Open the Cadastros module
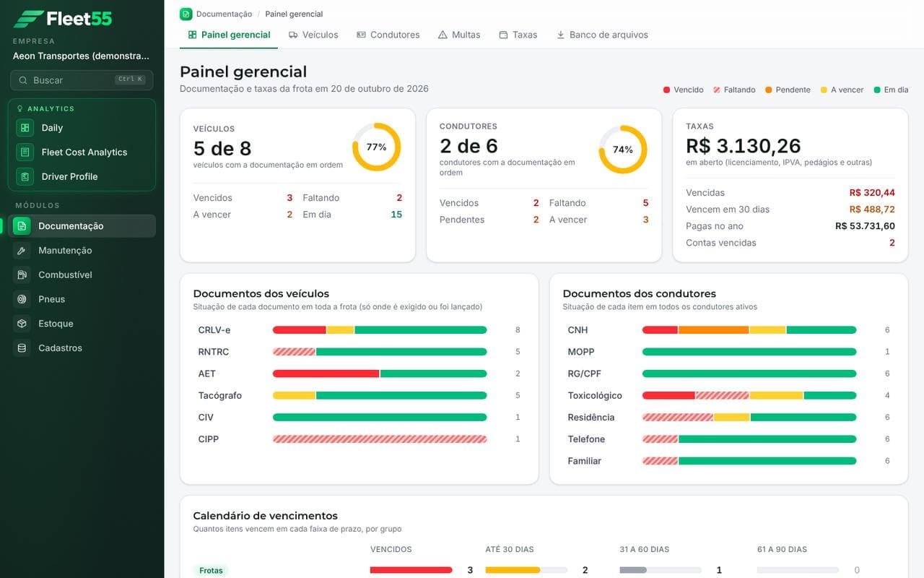The height and width of the screenshot is (578, 924). click(83, 348)
